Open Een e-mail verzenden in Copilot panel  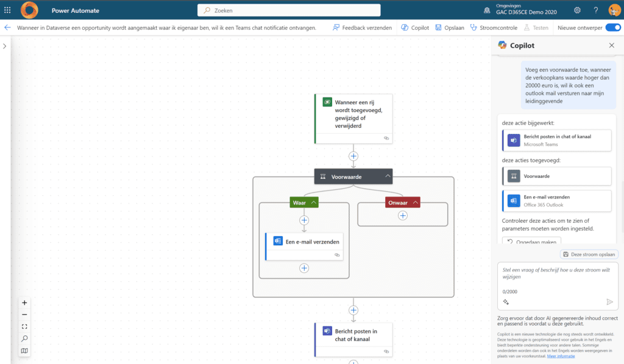[557, 201]
